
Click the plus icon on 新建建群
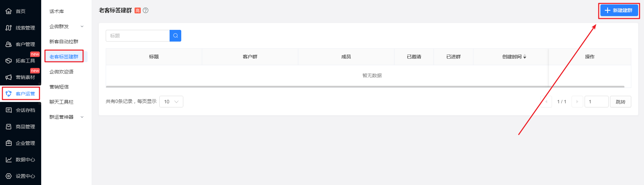point(608,10)
